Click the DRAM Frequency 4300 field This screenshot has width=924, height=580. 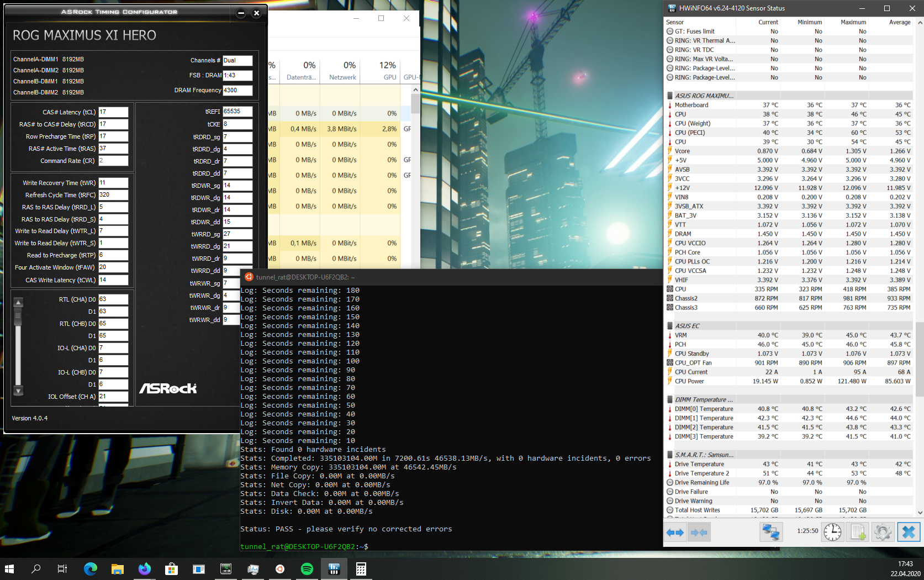coord(237,90)
